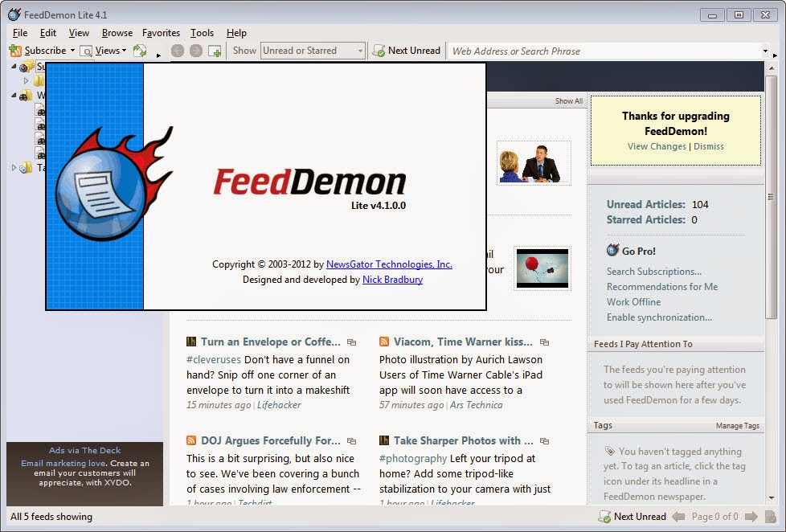The width and height of the screenshot is (786, 532).
Task: Click the #photography hashtag
Action: [x=413, y=458]
